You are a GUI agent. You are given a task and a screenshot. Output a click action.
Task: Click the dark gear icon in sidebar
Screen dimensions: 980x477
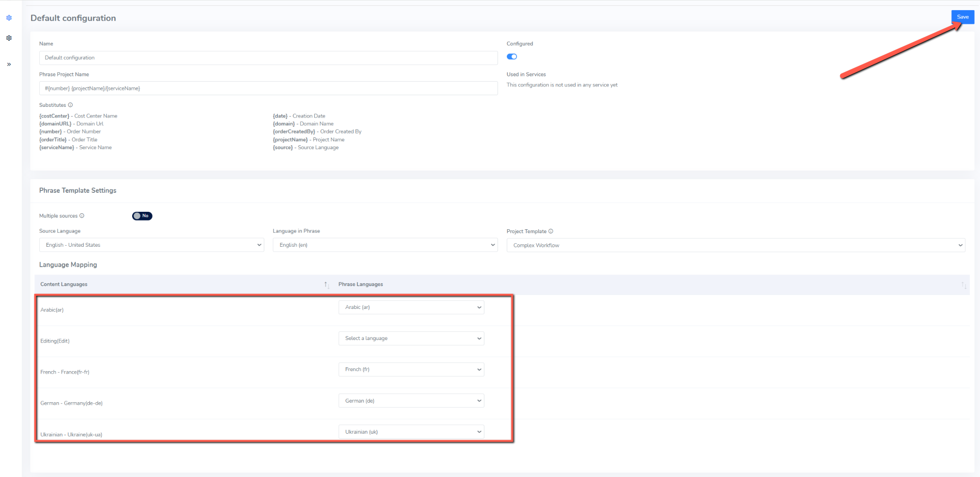tap(9, 38)
